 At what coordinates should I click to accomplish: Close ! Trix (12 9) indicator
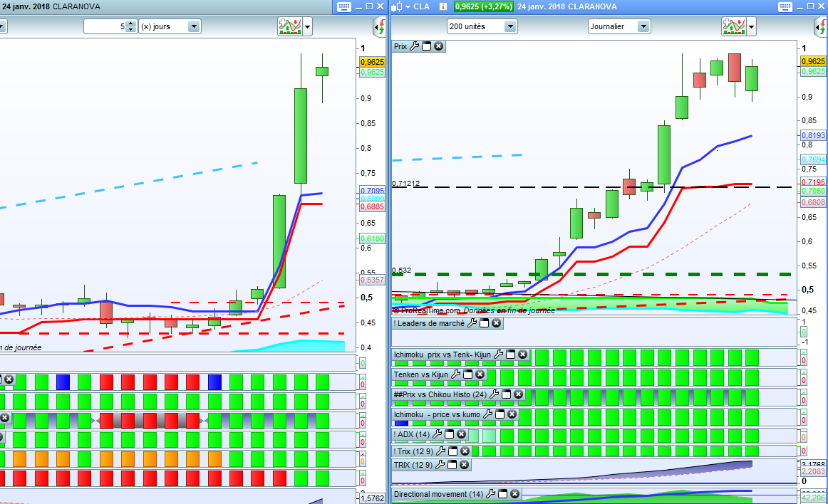pos(465,451)
